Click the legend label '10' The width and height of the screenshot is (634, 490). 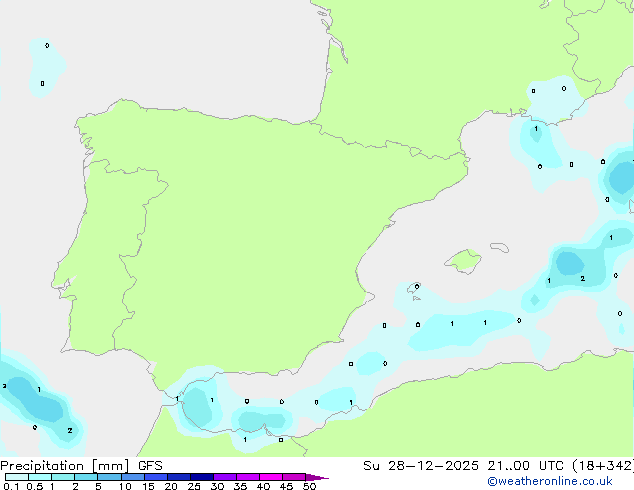tap(125, 486)
